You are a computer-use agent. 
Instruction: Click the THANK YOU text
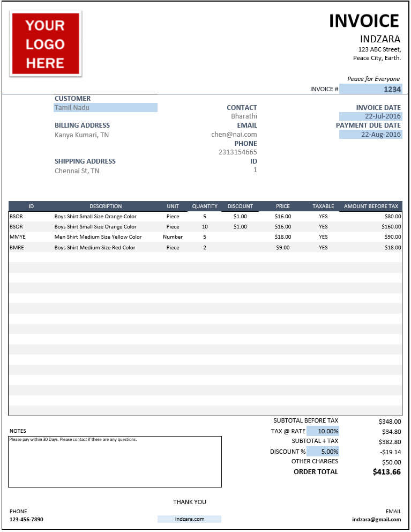point(190,502)
